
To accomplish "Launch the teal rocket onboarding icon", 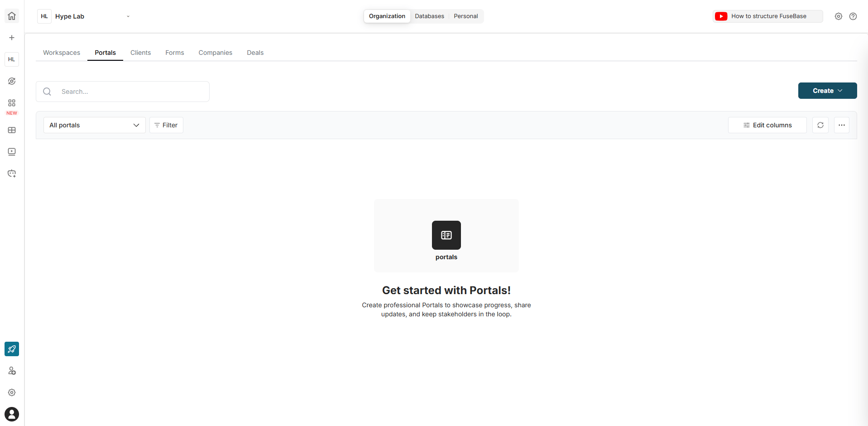I will pyautogui.click(x=11, y=349).
